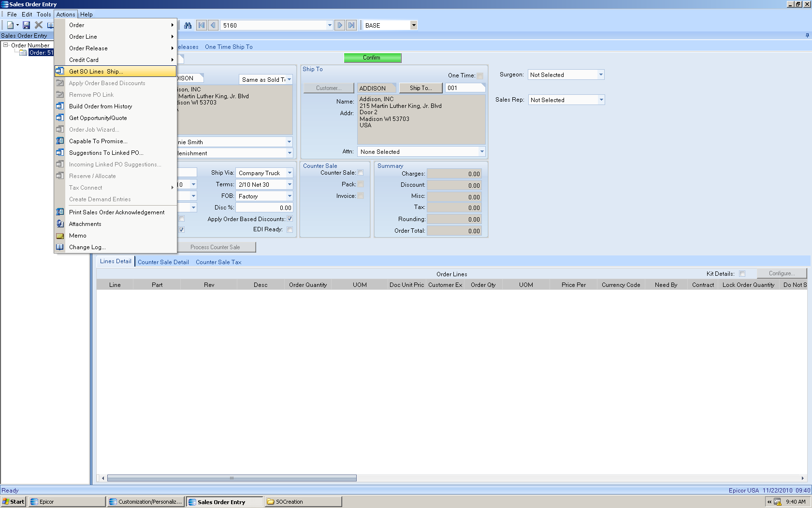This screenshot has height=508, width=812.
Task: Click the Ship To ID field 001
Action: pos(464,88)
